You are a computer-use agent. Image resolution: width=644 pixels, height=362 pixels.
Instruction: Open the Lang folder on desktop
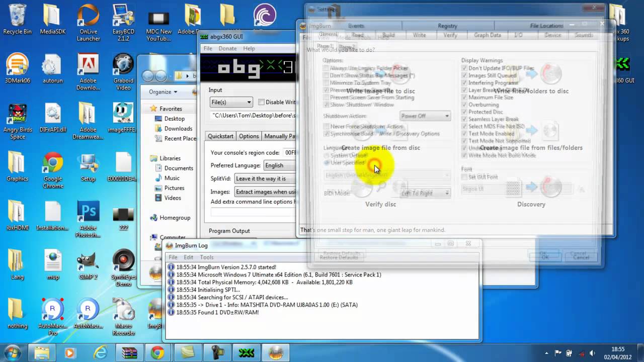coord(17,264)
